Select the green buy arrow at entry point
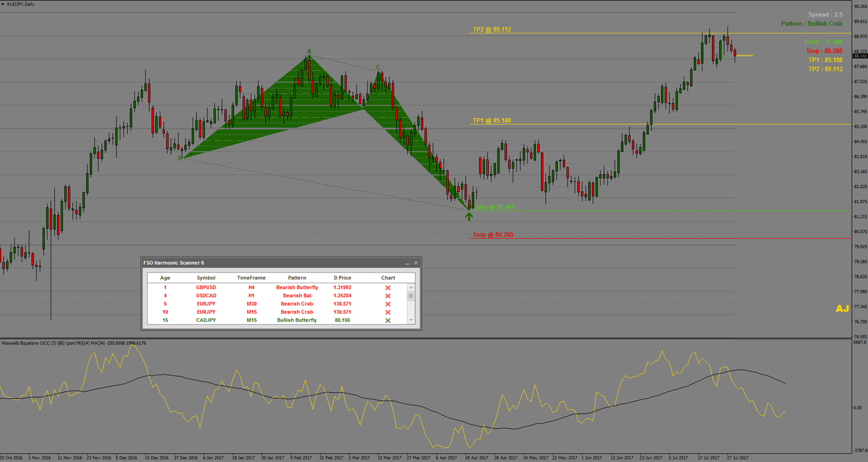The image size is (868, 462). coord(469,216)
